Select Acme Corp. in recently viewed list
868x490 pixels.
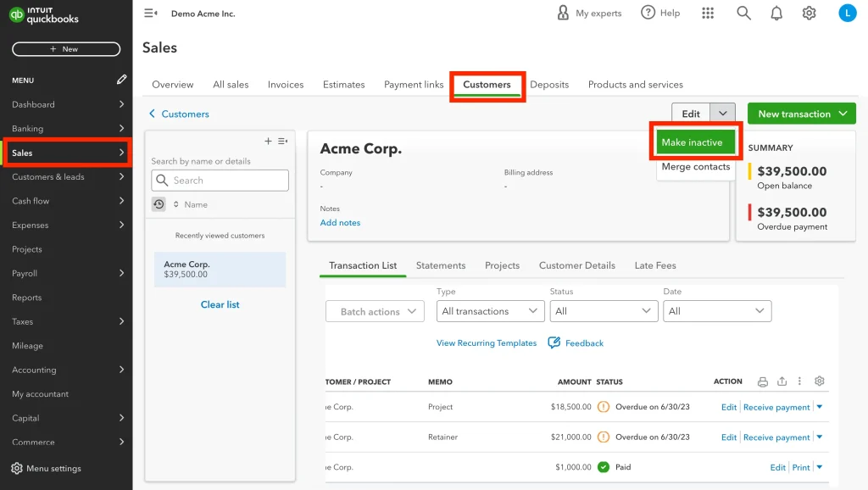point(220,269)
